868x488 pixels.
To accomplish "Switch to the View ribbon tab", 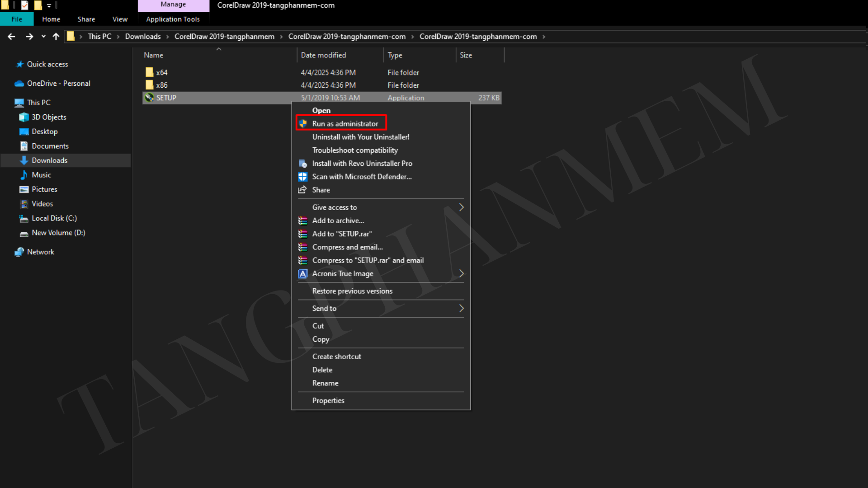I will 120,19.
